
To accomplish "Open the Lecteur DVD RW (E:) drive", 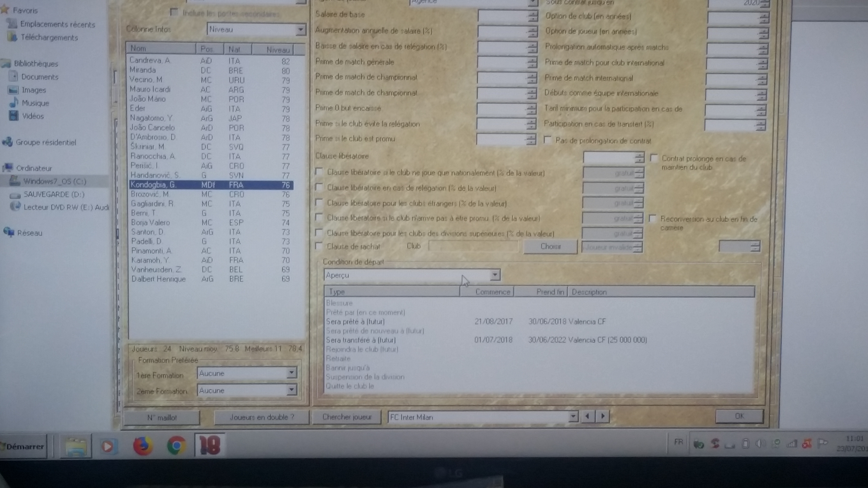I will [66, 207].
